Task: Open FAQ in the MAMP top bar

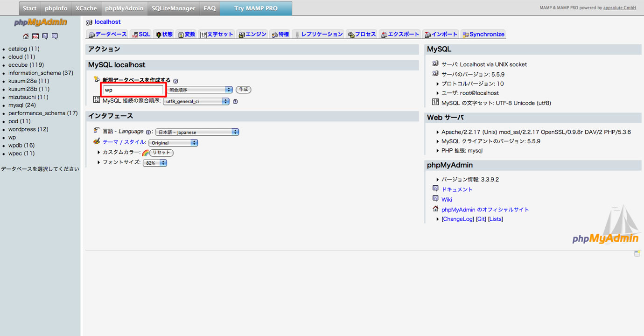Action: (x=210, y=8)
